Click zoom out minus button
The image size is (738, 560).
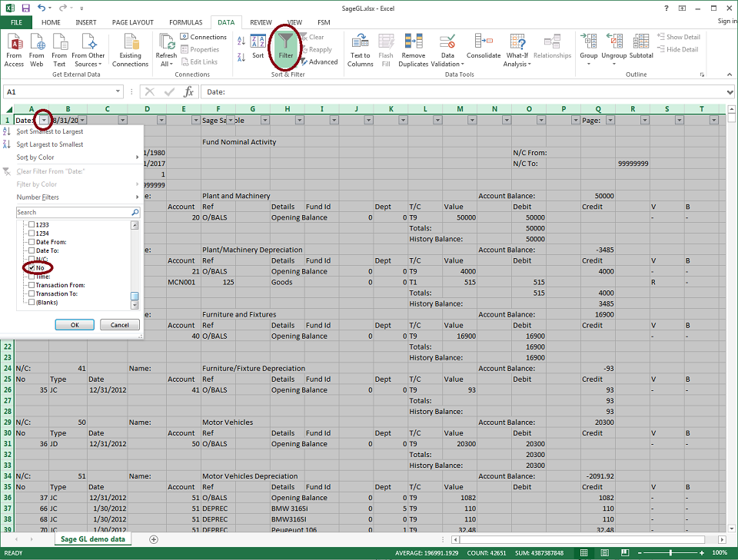[640, 553]
